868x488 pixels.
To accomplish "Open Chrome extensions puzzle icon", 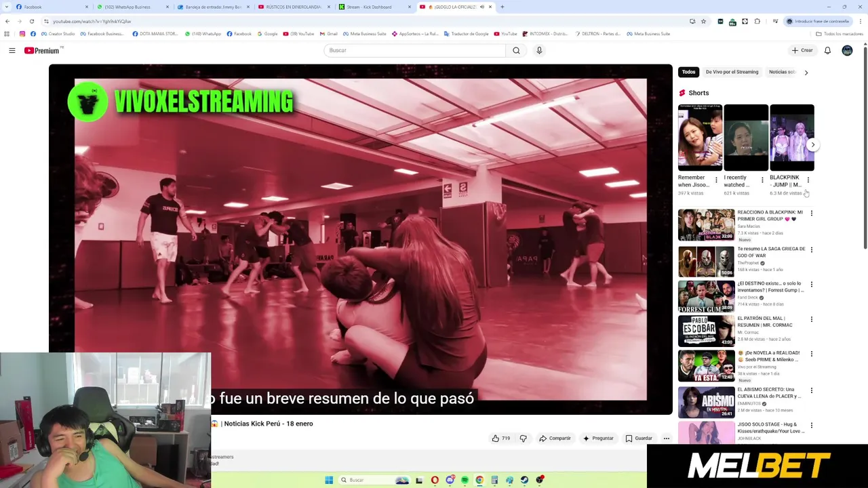I will (757, 21).
